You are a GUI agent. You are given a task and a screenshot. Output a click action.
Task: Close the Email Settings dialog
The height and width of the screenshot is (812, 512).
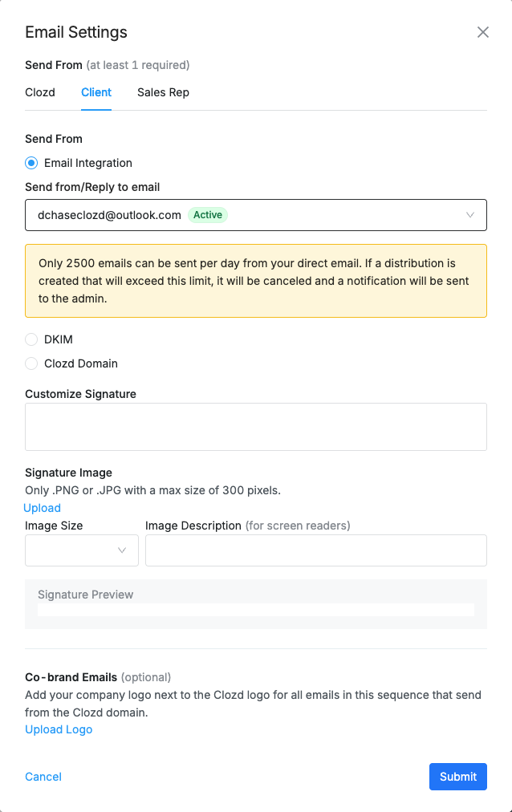[x=482, y=32]
